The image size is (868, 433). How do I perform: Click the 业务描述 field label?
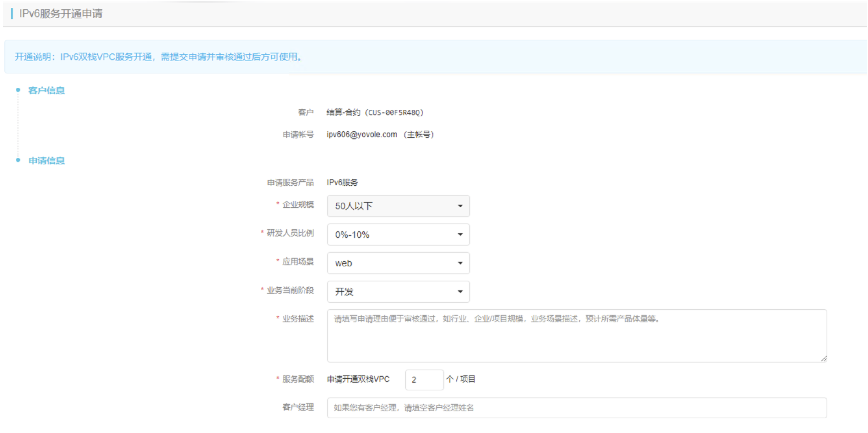point(298,319)
